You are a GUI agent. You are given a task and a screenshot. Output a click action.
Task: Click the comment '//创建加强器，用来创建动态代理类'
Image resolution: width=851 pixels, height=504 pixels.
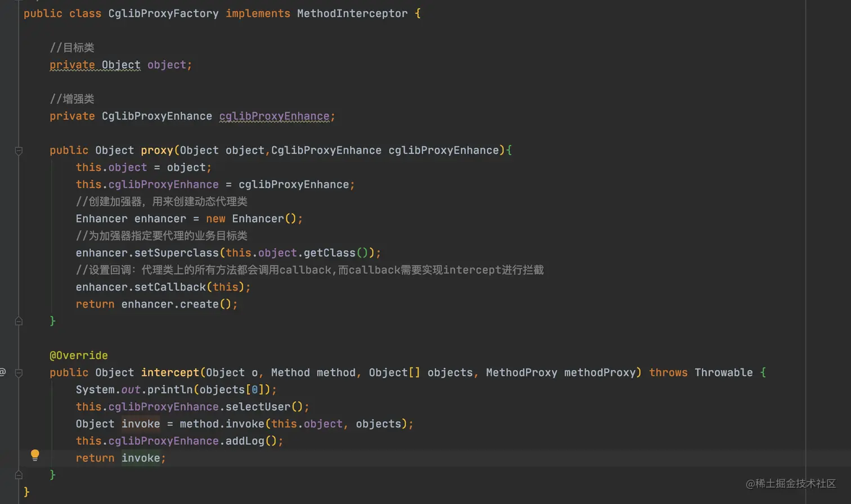162,201
